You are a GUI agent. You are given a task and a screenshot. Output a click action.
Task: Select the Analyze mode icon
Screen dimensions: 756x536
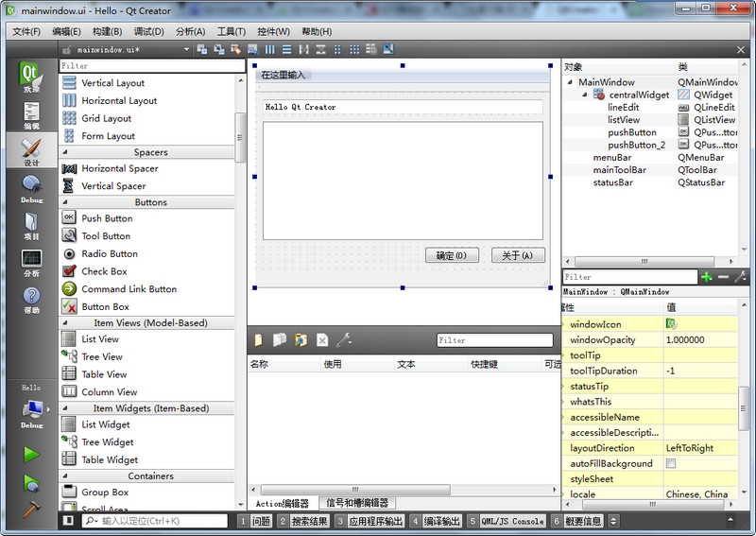tap(31, 262)
